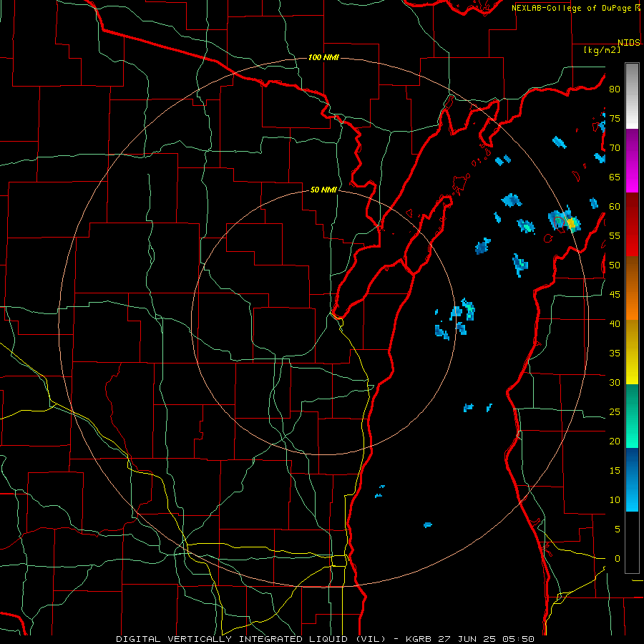Pick the magenta-purple segment of color bar
The height and width of the screenshot is (644, 644).
coord(632,160)
